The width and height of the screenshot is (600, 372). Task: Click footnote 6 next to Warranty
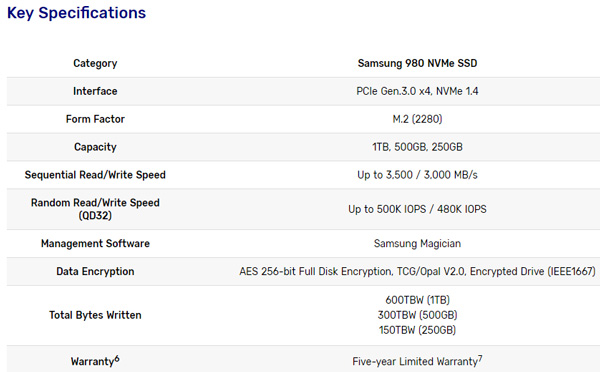(x=117, y=358)
